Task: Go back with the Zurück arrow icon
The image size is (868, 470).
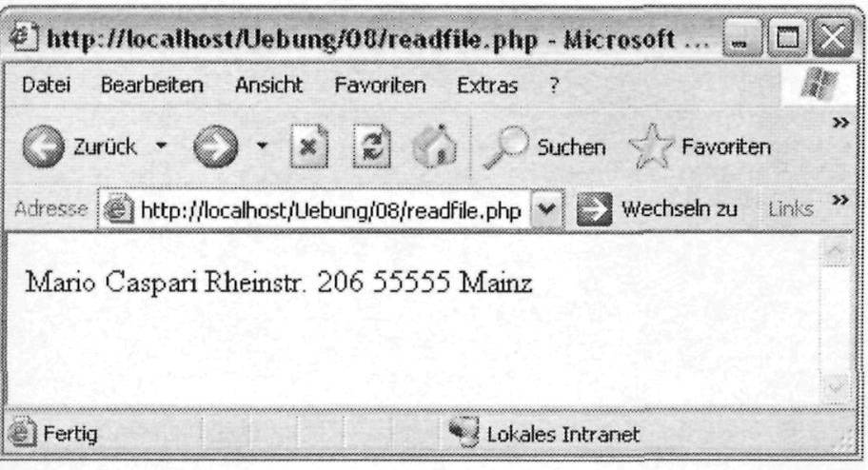Action: pos(43,147)
